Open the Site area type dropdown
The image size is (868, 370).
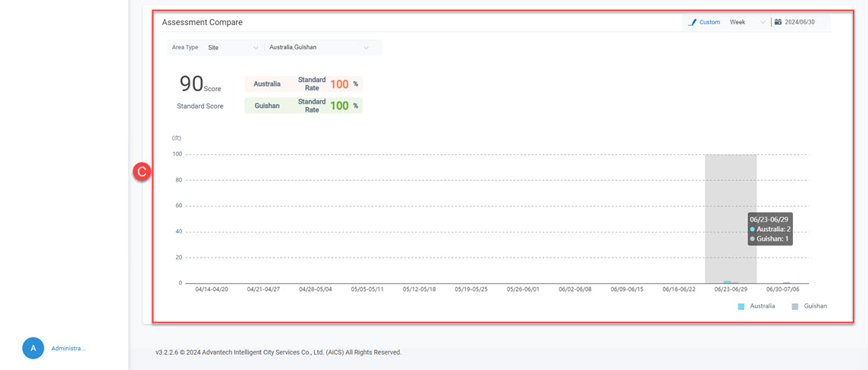coord(232,48)
